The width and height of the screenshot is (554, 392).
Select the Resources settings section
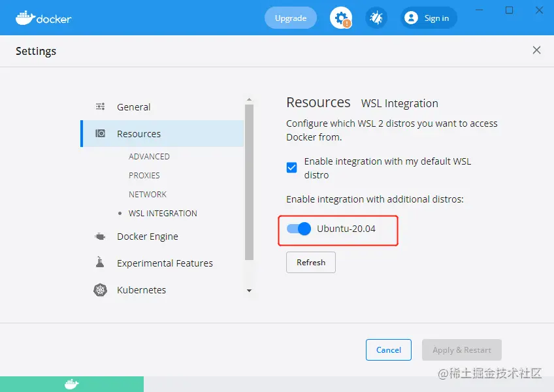click(163, 134)
